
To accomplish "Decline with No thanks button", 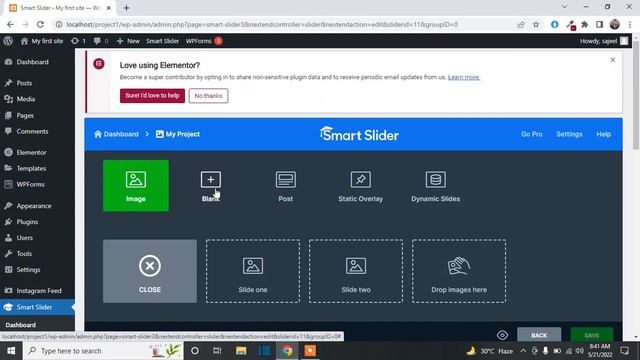I will tap(208, 96).
